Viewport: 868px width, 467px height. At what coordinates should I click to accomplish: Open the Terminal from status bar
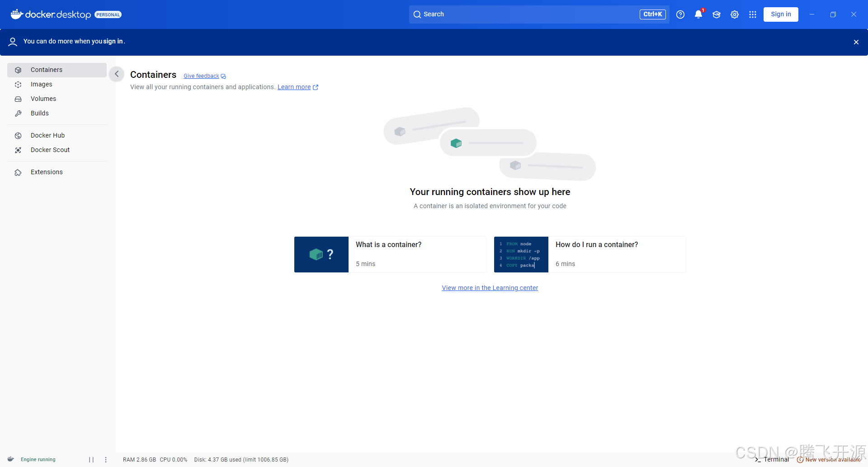pos(772,459)
